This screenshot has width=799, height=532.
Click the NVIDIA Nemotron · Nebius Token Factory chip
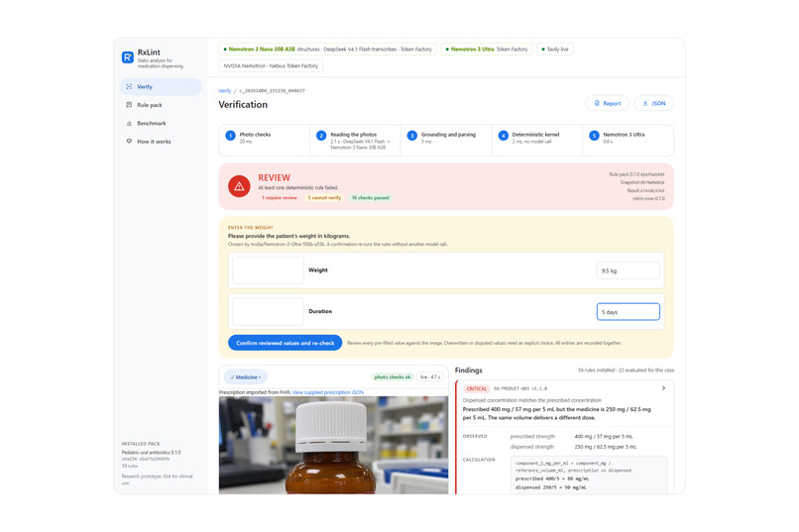pos(271,65)
